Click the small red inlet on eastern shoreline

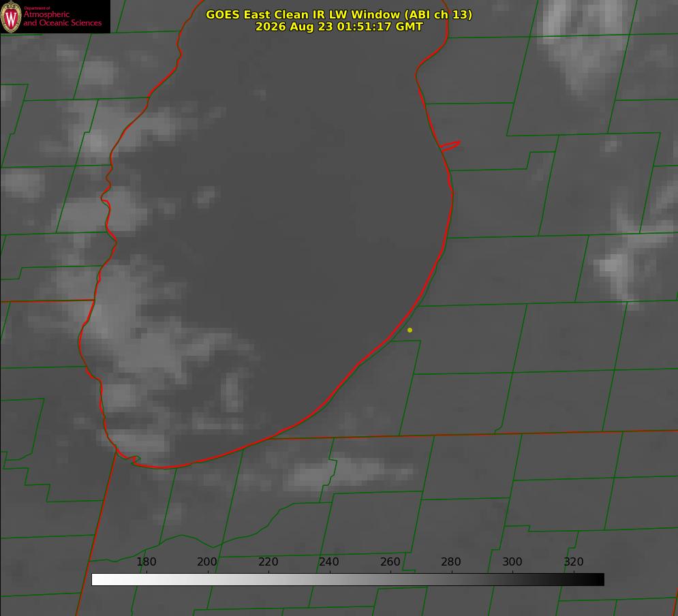(x=450, y=146)
